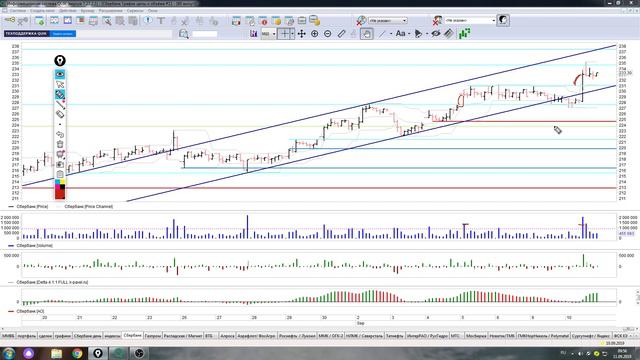Click the key connection icon in toolbar
The image size is (640, 360).
(x=10, y=20)
